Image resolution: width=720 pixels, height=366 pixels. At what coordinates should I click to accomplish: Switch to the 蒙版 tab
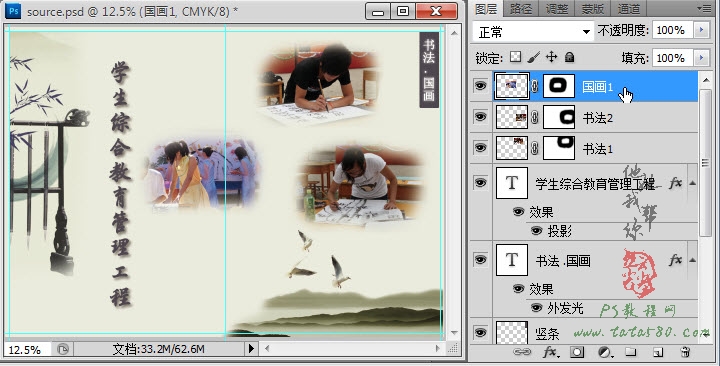point(592,8)
